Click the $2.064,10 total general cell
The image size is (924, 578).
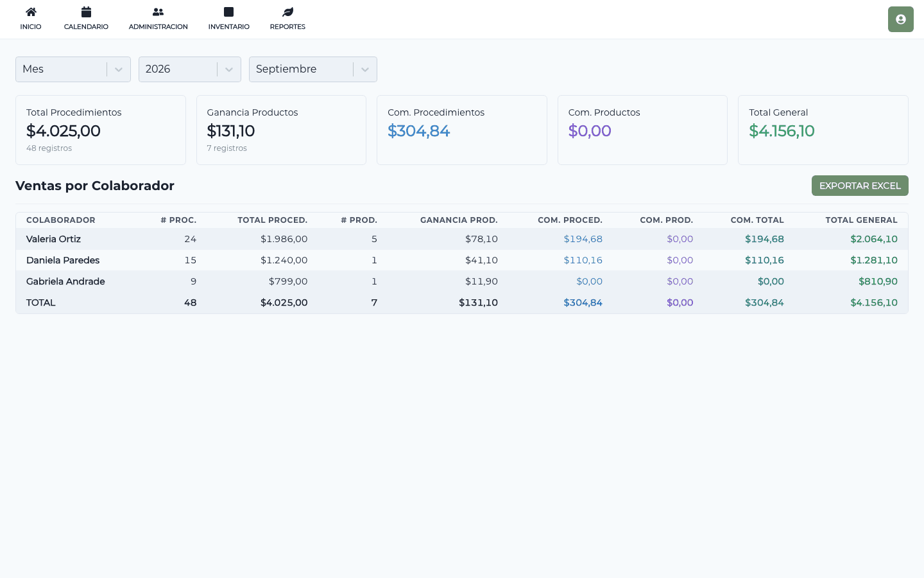(874, 239)
